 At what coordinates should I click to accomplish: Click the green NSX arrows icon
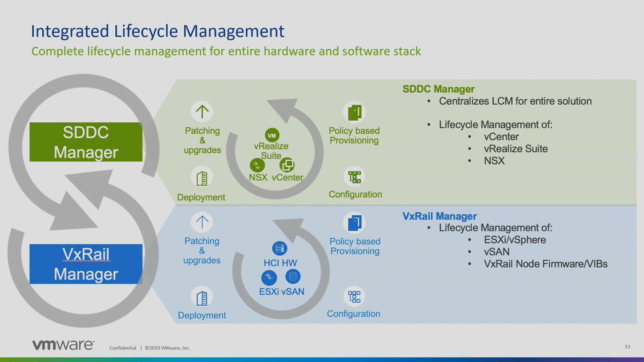point(257,165)
